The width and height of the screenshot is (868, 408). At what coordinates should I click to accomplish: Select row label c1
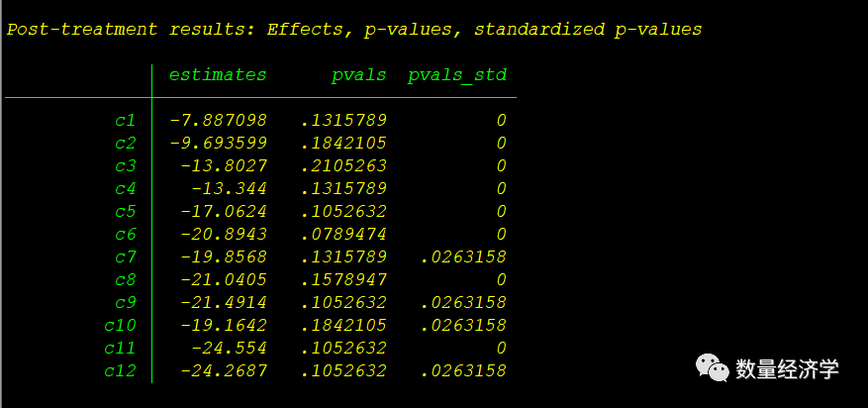point(125,120)
